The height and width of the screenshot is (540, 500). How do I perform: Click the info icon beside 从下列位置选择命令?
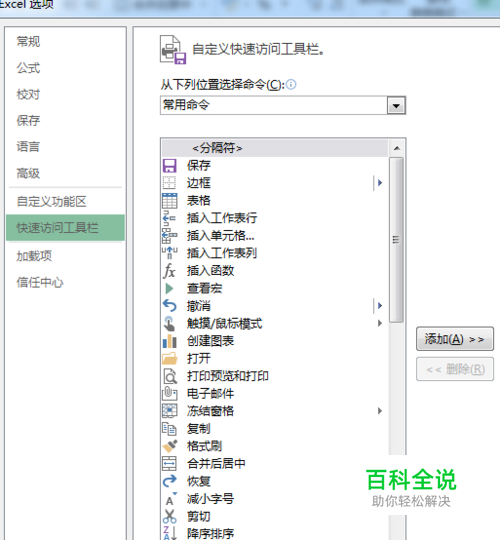coord(291,84)
